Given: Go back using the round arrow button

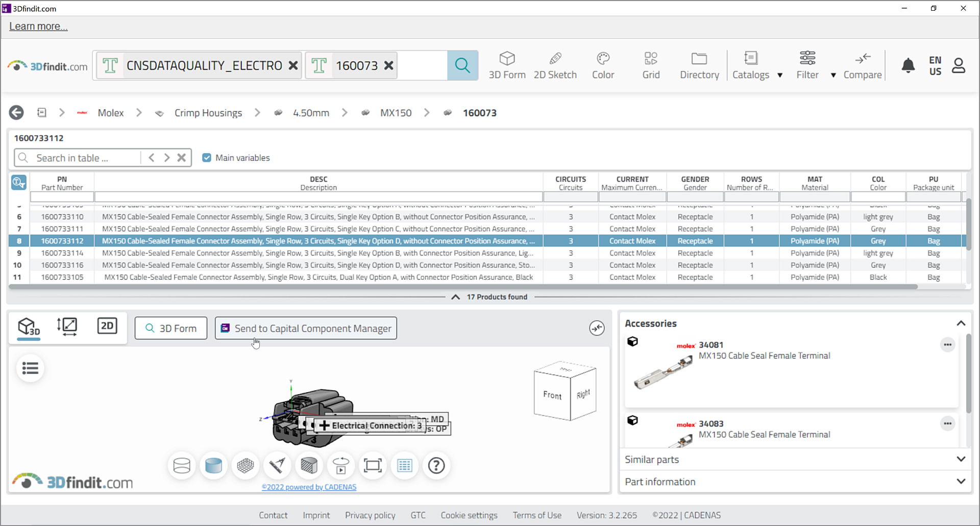Looking at the screenshot, I should [16, 112].
